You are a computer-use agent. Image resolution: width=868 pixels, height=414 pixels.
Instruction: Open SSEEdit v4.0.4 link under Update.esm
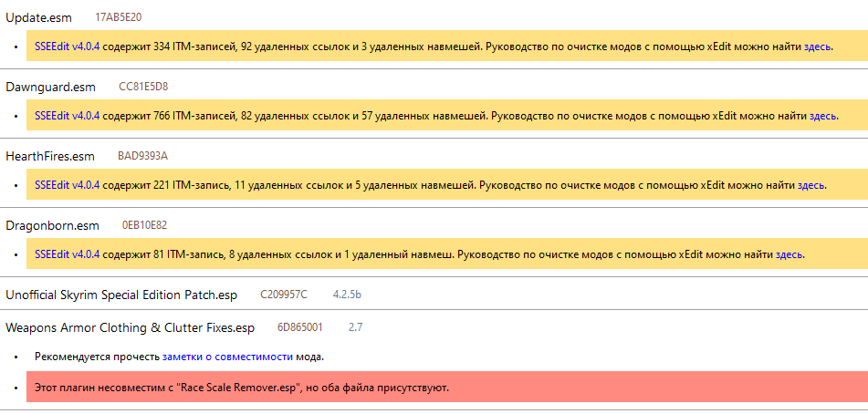tap(67, 46)
